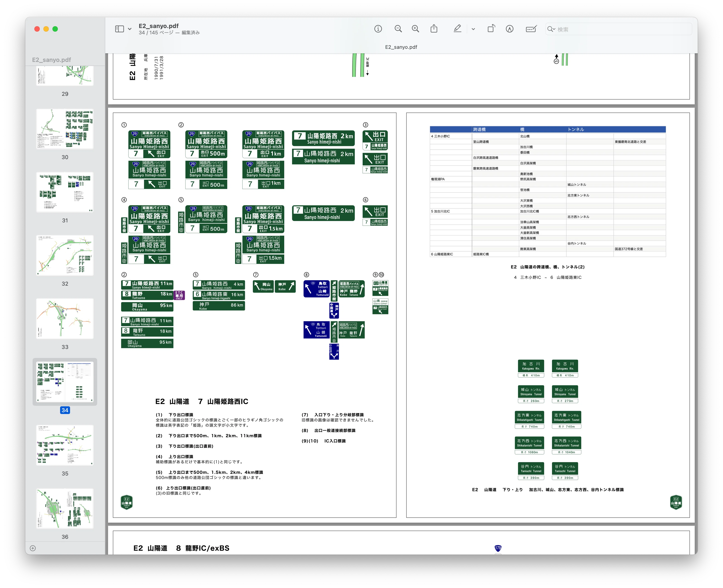723x588 pixels.
Task: Open the Share menu
Action: 434,29
